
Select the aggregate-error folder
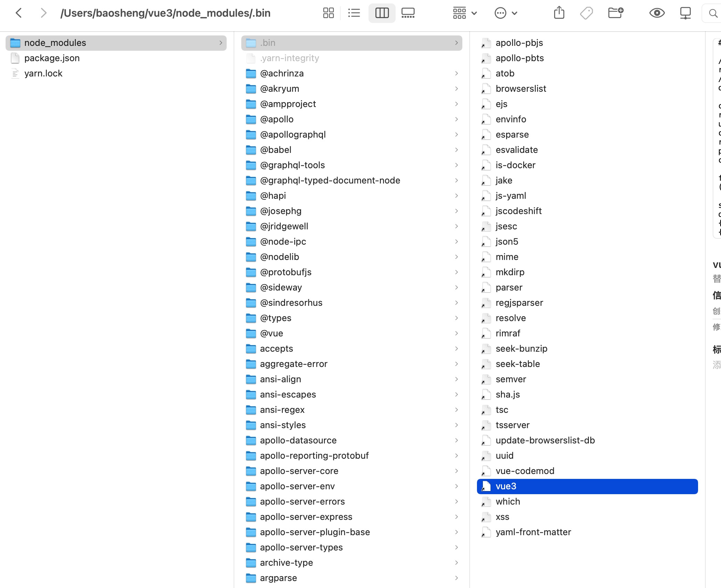click(351, 364)
